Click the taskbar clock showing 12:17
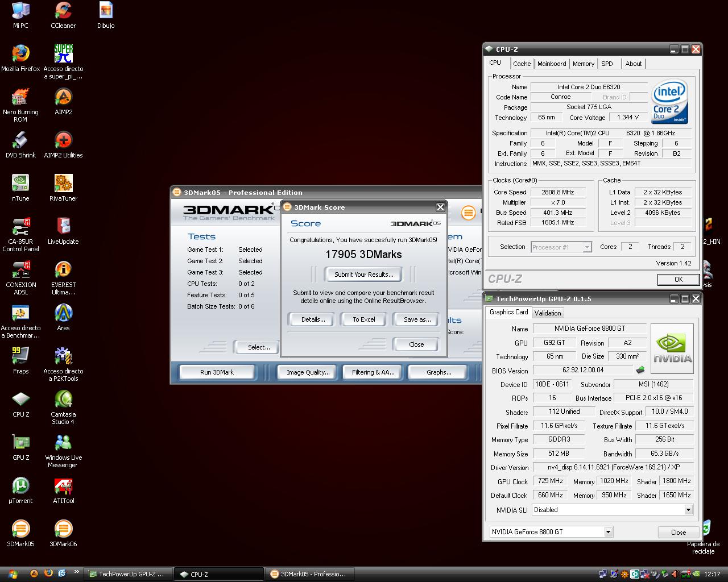This screenshot has width=728, height=582. [x=712, y=574]
